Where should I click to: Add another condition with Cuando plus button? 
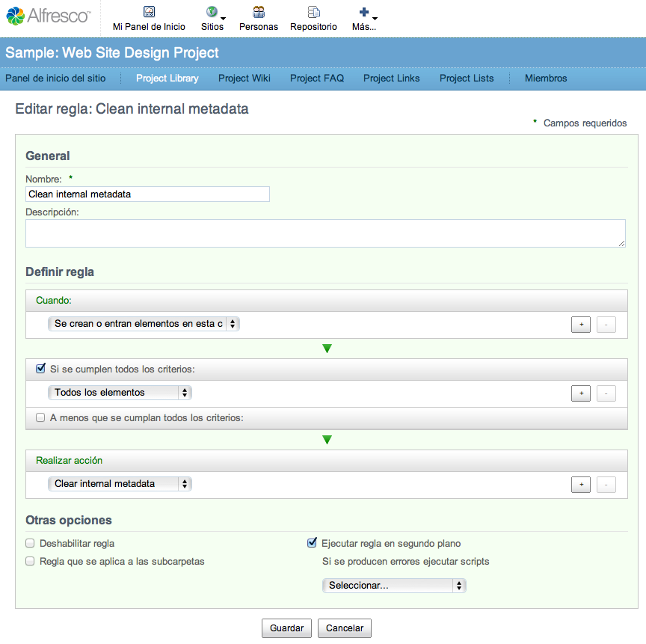[x=581, y=325]
